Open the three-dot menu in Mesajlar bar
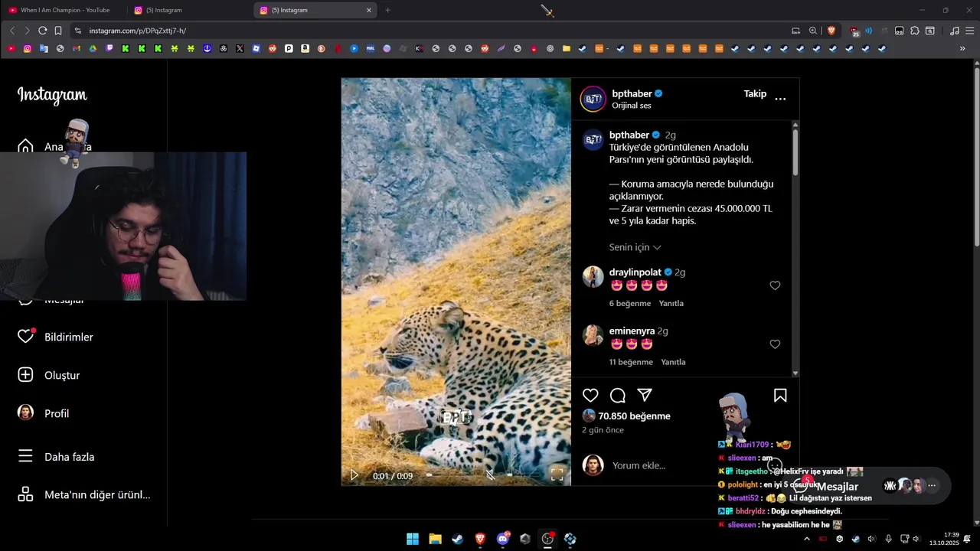Image resolution: width=980 pixels, height=551 pixels. tap(932, 485)
